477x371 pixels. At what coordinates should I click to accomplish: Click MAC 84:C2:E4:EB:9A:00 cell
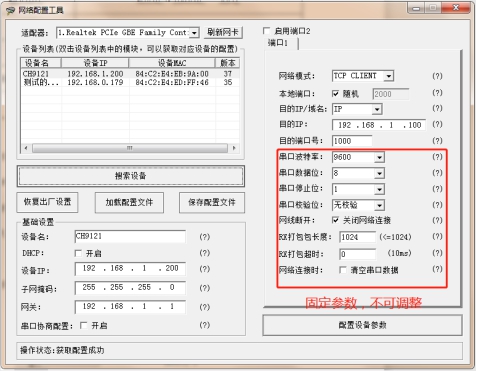coord(172,74)
